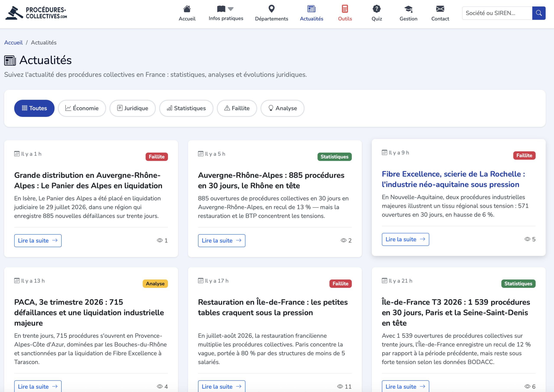This screenshot has height=392, width=554.
Task: Filter news by Statistiques
Action: (186, 108)
